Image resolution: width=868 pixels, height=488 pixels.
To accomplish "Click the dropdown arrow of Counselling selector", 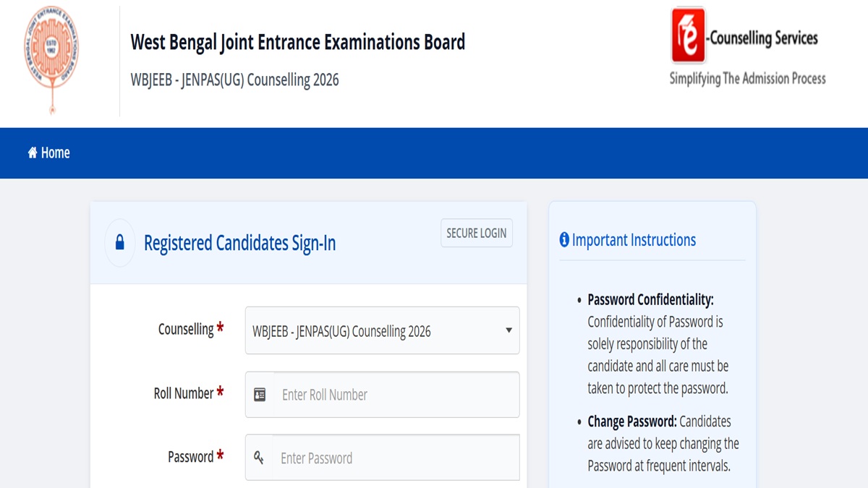I will click(509, 330).
